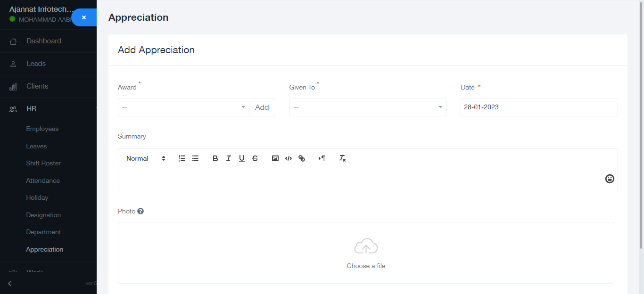
Task: Expand the Given To dropdown
Action: [x=367, y=107]
